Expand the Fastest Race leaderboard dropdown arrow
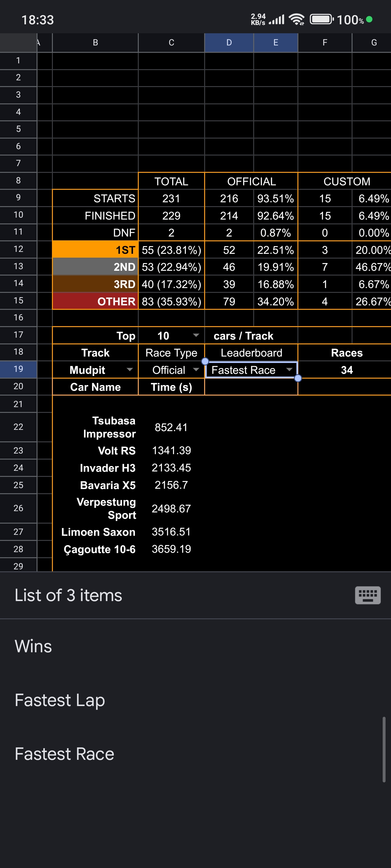 point(289,369)
